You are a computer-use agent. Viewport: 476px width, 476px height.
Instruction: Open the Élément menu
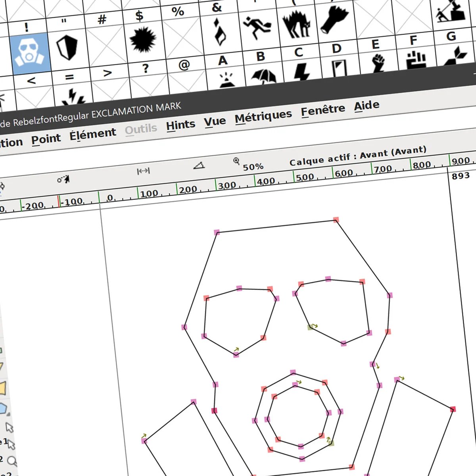93,134
